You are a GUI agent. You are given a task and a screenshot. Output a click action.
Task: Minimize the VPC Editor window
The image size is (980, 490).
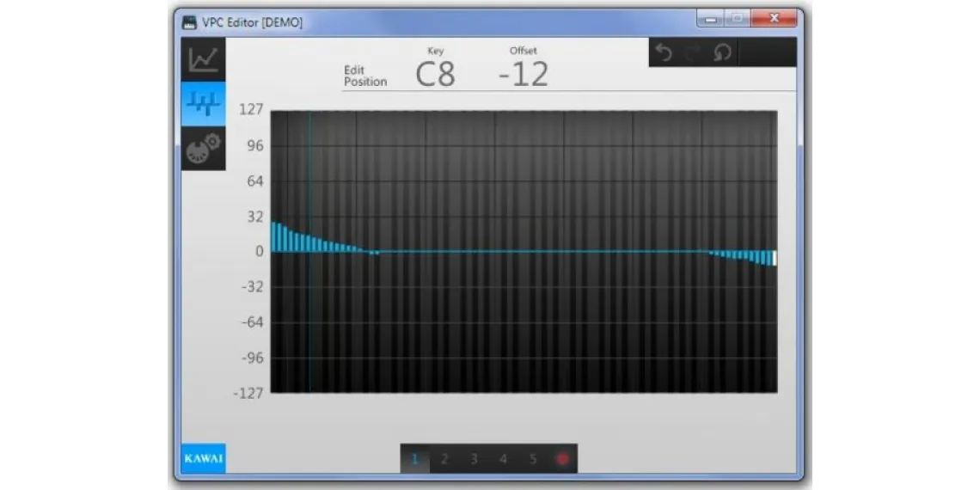pyautogui.click(x=709, y=18)
